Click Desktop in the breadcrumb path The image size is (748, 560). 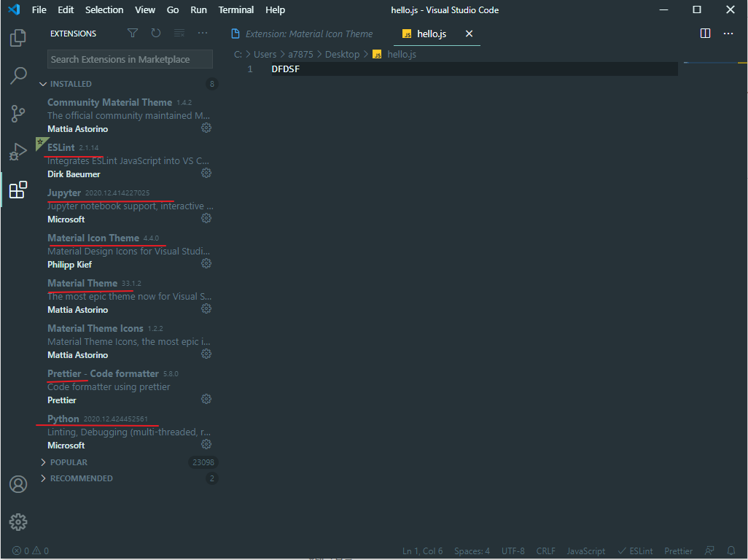[x=342, y=55]
